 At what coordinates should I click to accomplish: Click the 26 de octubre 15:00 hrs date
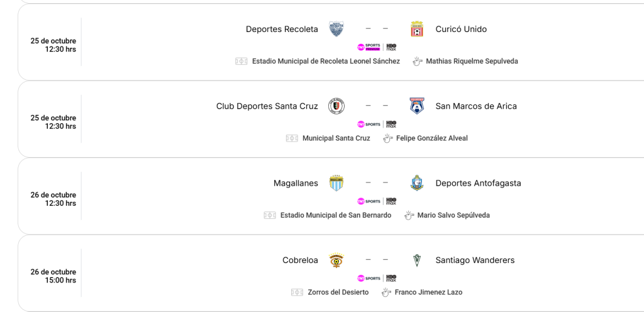pos(53,276)
